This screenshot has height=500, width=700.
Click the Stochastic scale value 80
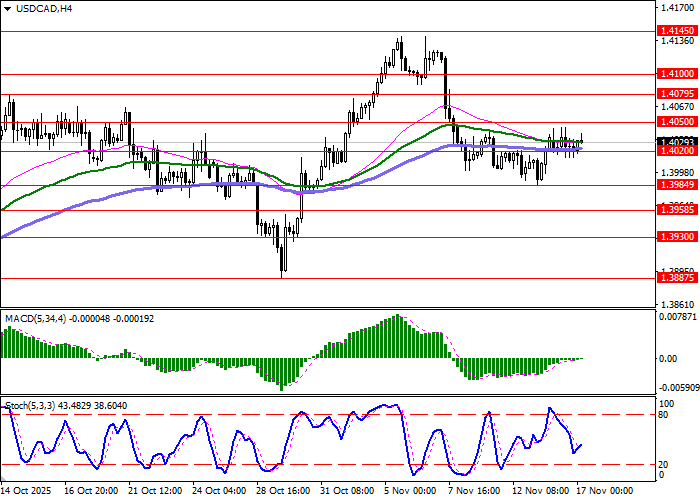point(664,416)
